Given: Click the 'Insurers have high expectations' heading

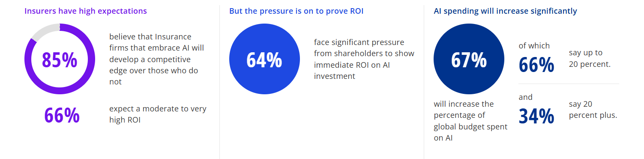Looking at the screenshot, I should point(86,11).
